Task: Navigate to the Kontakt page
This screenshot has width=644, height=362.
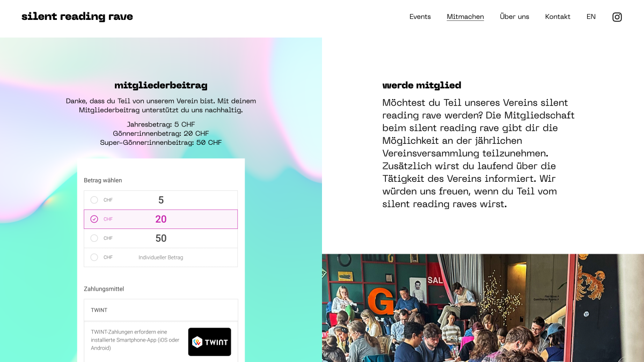Action: 558,17
